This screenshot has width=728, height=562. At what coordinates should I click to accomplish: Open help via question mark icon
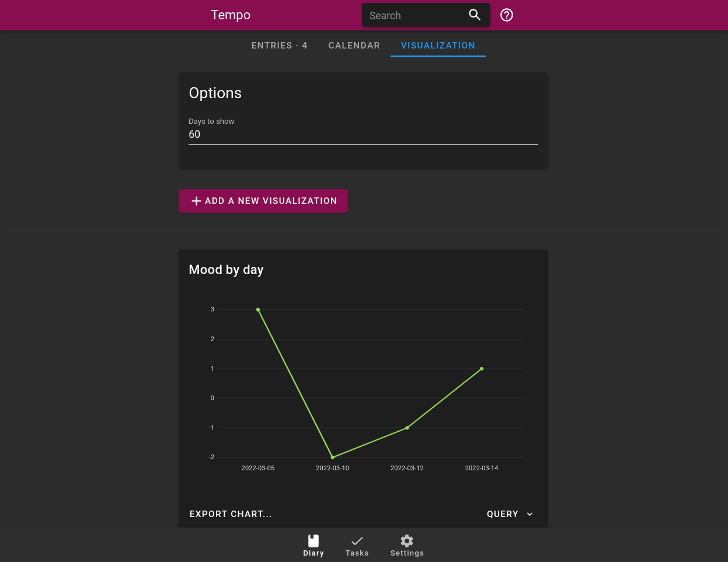(x=507, y=15)
